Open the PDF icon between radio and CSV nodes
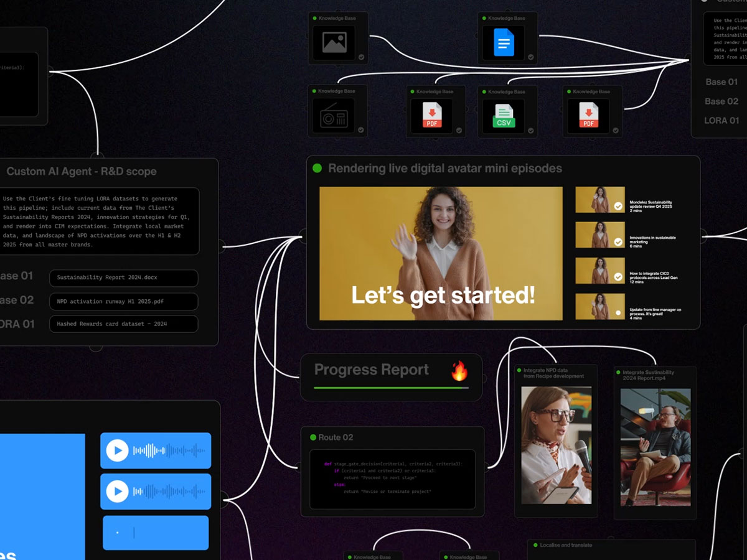 tap(432, 116)
